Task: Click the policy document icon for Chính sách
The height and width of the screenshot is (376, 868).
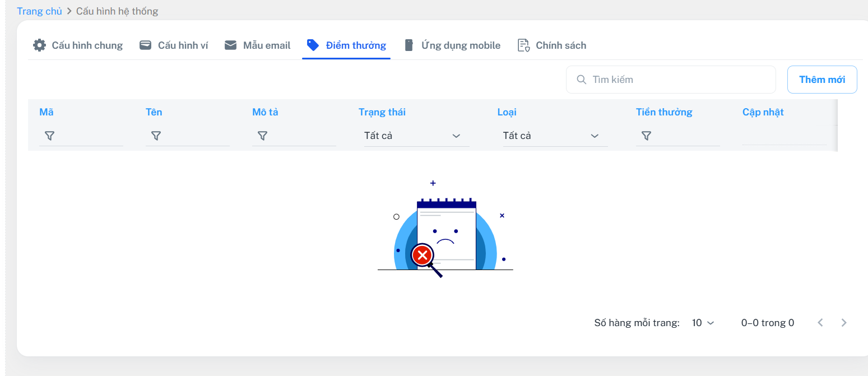Action: coord(523,45)
